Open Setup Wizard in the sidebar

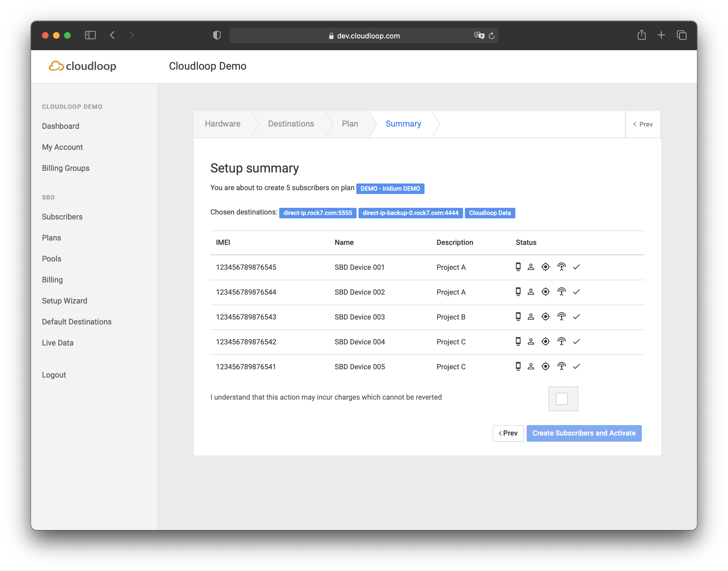pos(64,300)
